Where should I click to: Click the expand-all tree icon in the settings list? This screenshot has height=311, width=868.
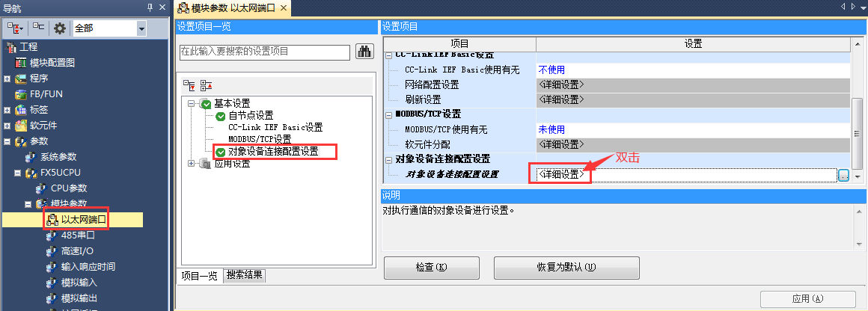click(190, 86)
